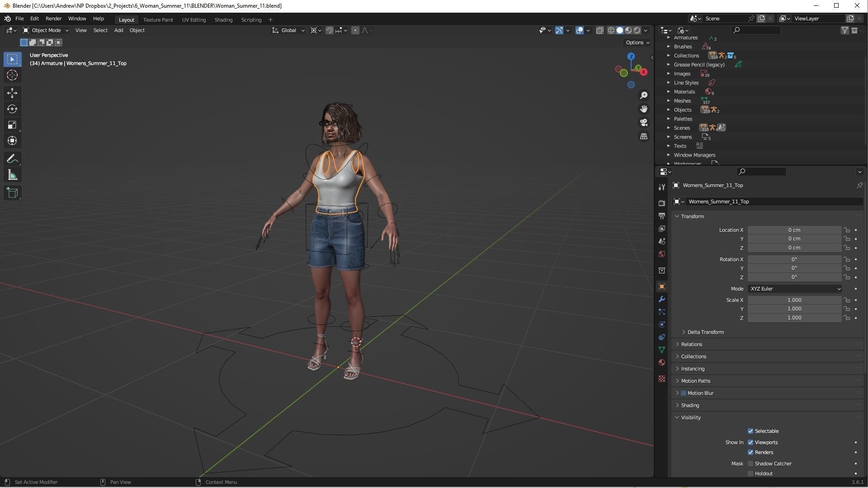Select the Select Box tool
The width and height of the screenshot is (868, 488).
pos(12,59)
